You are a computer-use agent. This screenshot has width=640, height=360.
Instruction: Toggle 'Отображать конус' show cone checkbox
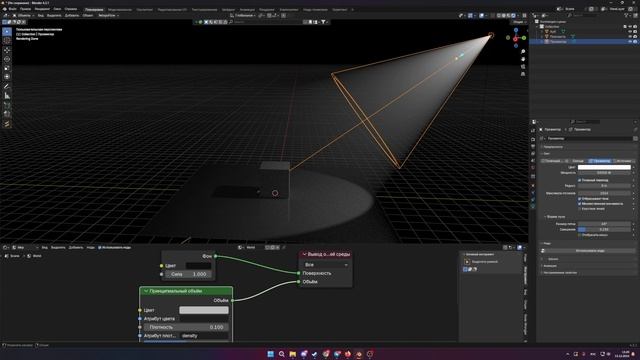tap(580, 235)
